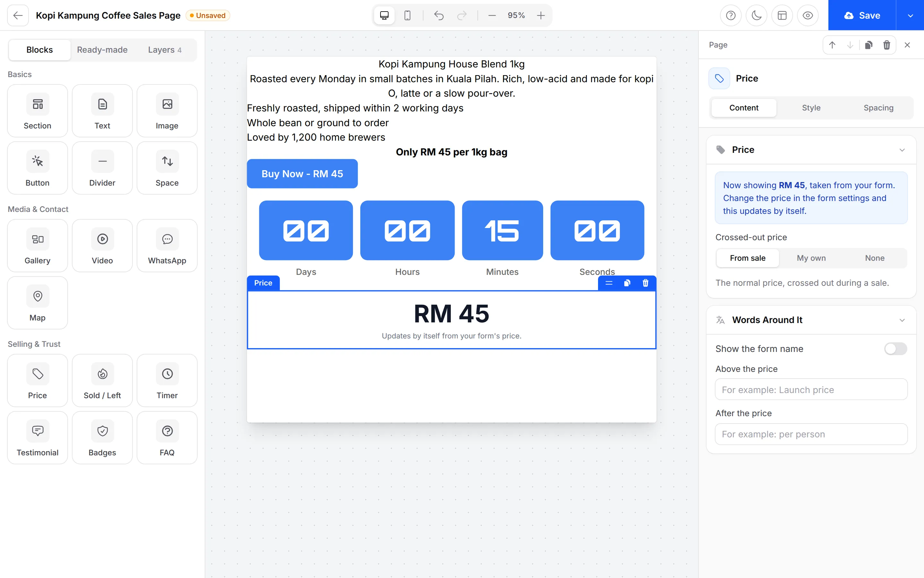Set crossed-out price to None
Screen dimensions: 924x578
pyautogui.click(x=874, y=258)
